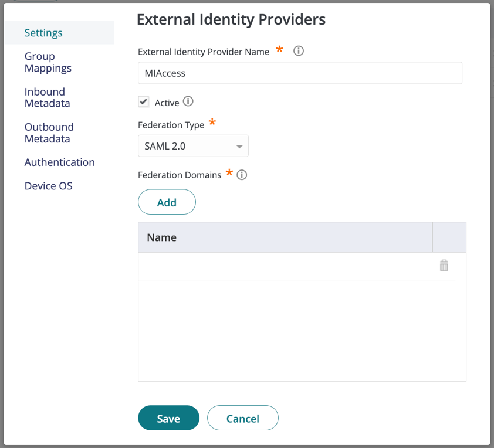Click the info icon beside Federation Domains
The width and height of the screenshot is (494, 448).
click(241, 174)
